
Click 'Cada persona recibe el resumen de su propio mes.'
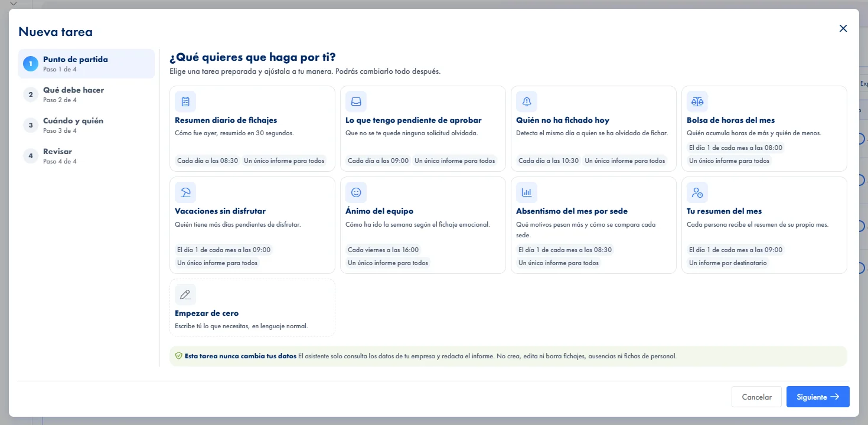click(x=758, y=224)
